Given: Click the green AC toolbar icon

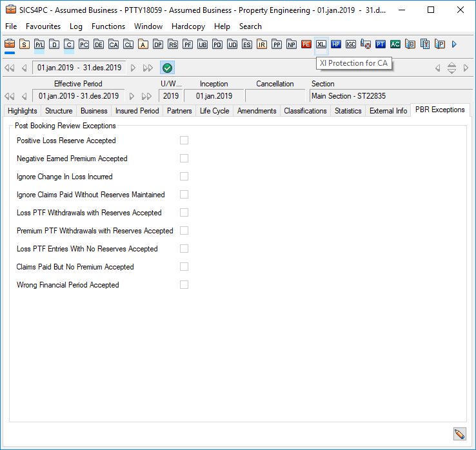Looking at the screenshot, I should 395,44.
